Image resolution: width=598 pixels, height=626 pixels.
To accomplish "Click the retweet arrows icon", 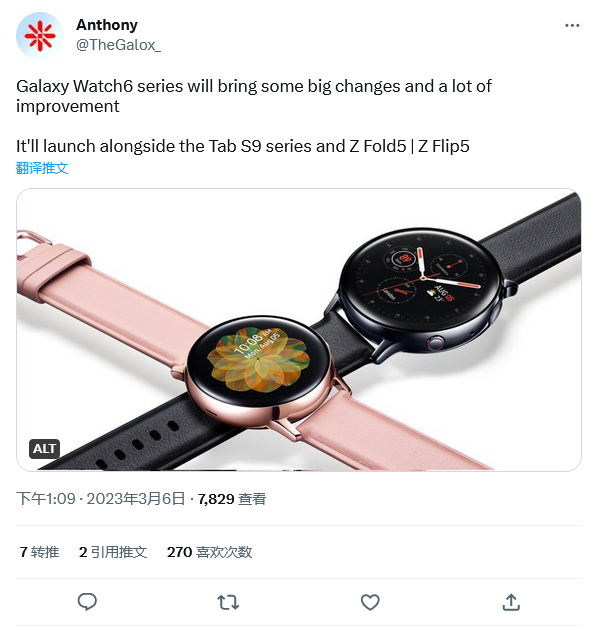I will click(228, 602).
